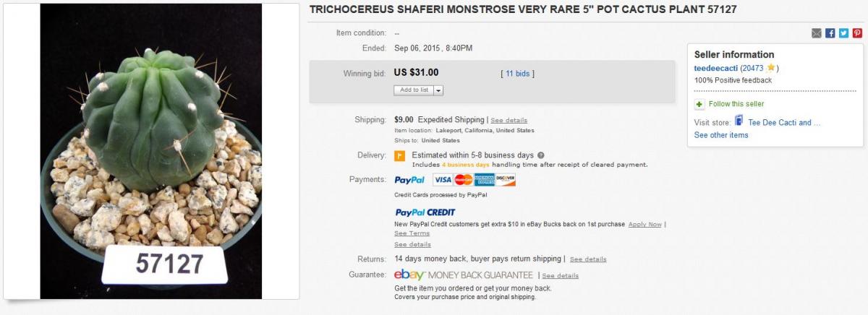Image resolution: width=868 pixels, height=315 pixels.
Task: Click the cactus product image
Action: tap(150, 150)
